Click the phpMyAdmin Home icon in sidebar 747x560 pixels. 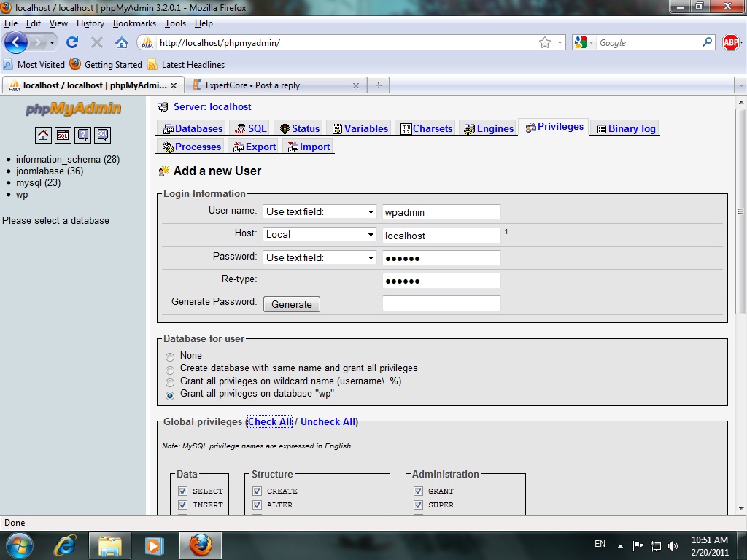coord(43,135)
